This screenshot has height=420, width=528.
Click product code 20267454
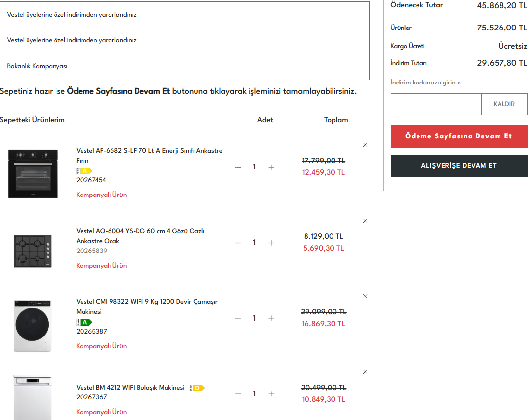click(91, 180)
